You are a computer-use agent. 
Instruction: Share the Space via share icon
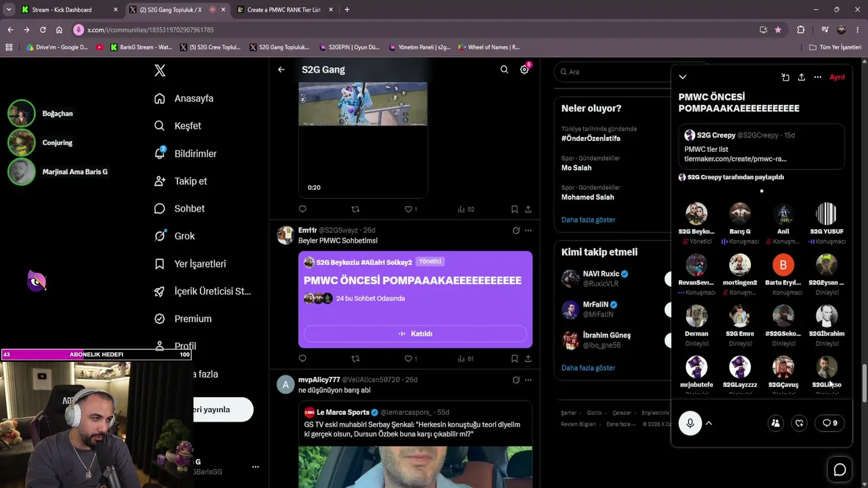click(x=802, y=77)
